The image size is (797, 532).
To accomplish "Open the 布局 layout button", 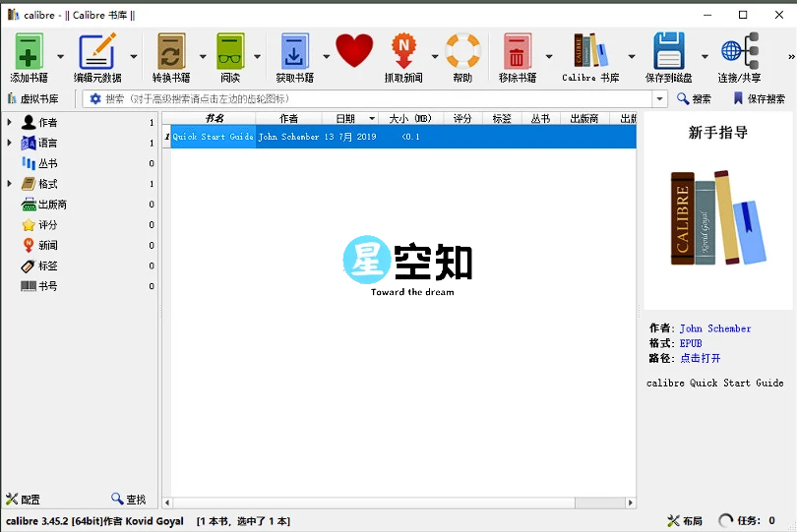I will point(685,520).
